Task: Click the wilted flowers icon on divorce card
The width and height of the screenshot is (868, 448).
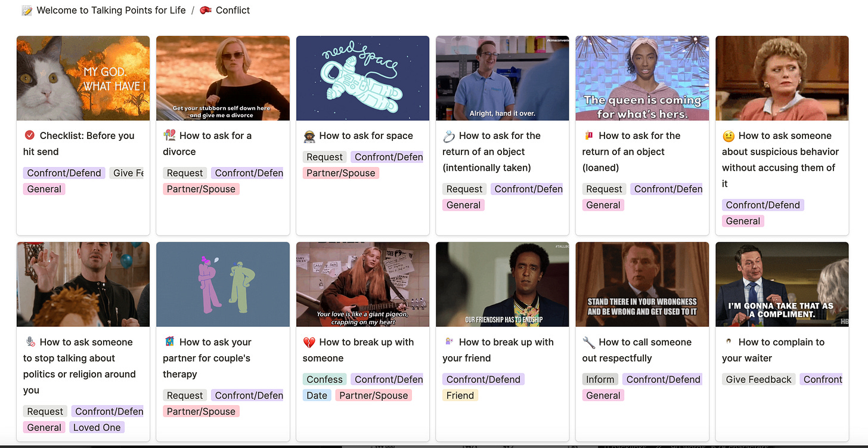Action: pos(169,135)
